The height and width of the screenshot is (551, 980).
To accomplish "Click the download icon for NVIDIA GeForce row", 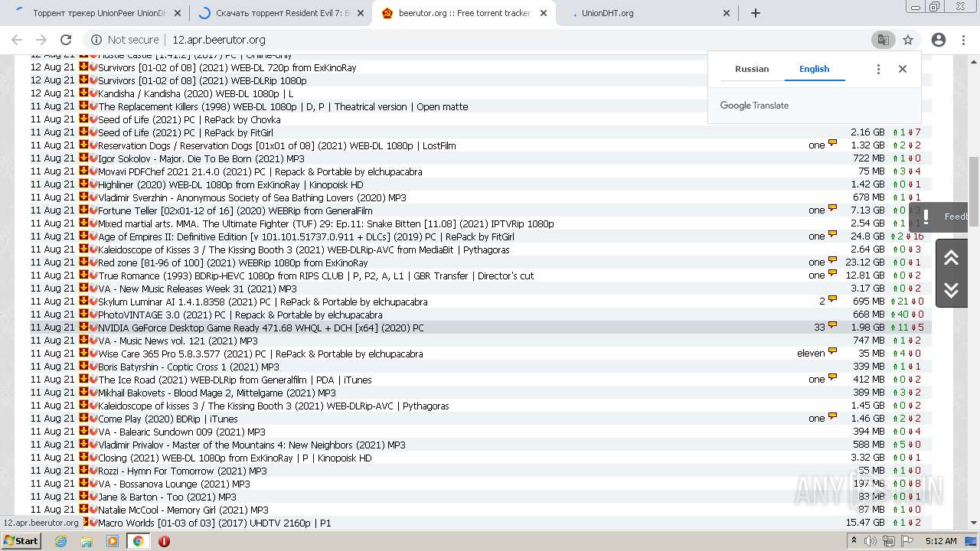I will [x=83, y=327].
